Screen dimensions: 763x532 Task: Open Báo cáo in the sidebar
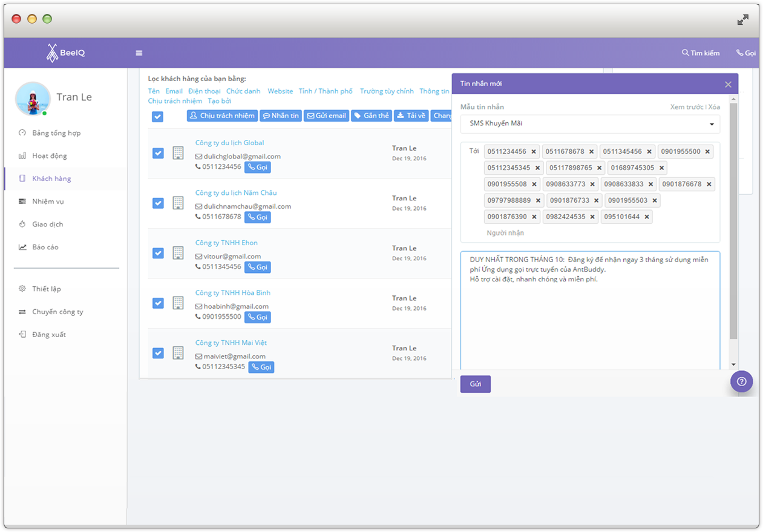click(x=45, y=247)
